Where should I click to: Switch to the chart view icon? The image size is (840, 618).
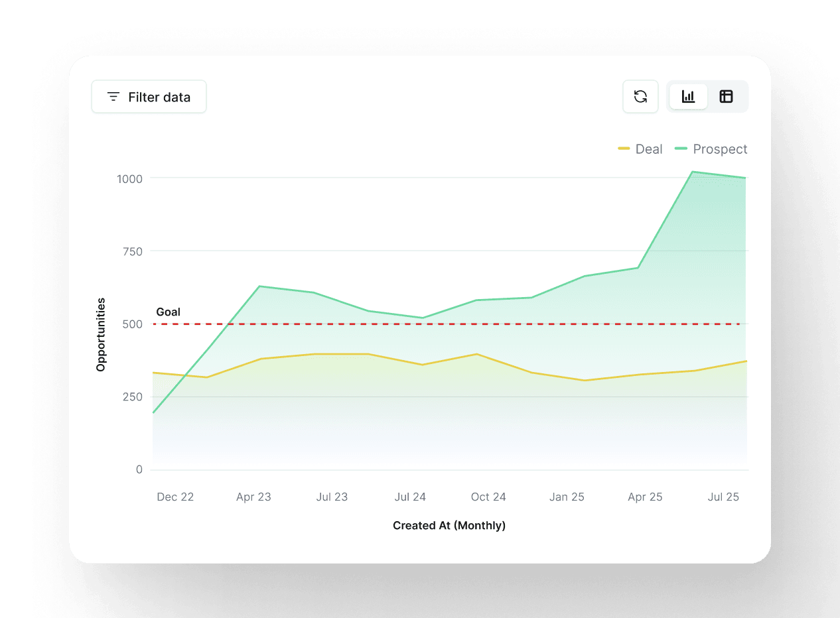tap(688, 97)
